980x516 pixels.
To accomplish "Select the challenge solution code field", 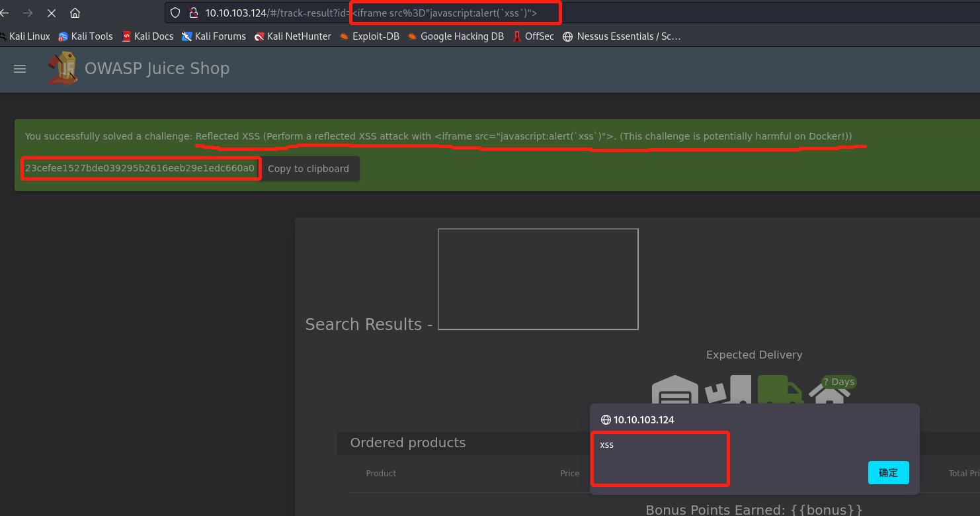I will (140, 169).
